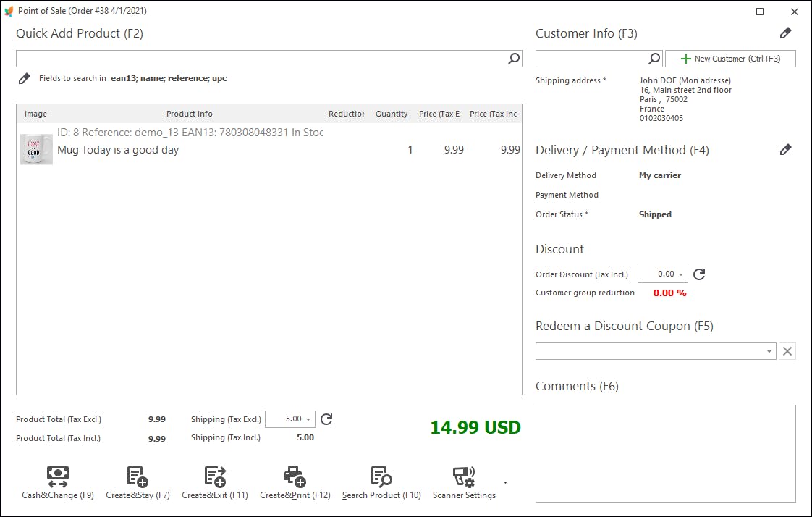Click the customer search magnifier icon
The height and width of the screenshot is (517, 812).
coord(654,59)
